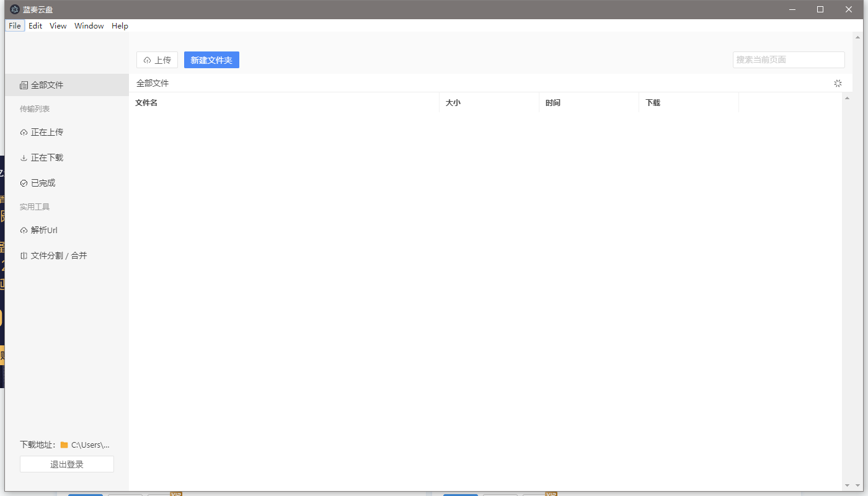This screenshot has height=496, width=868.
Task: Focus the 搜索当前页面 search field
Action: point(789,60)
